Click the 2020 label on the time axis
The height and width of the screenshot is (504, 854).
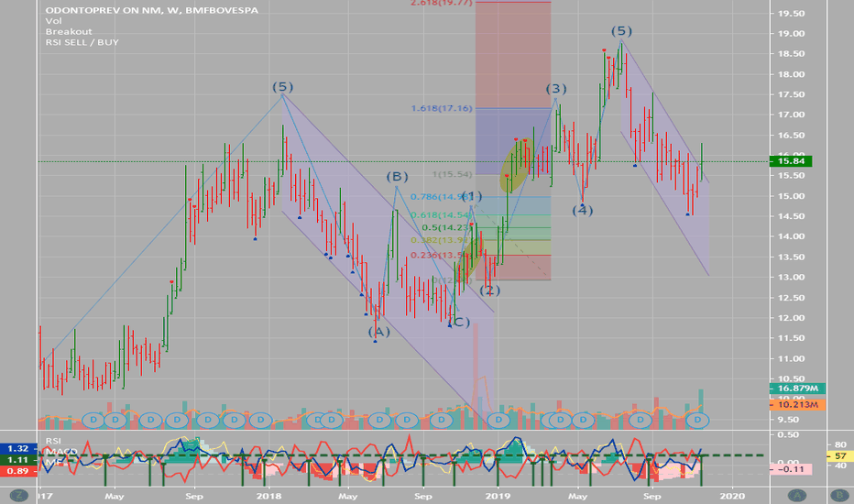732,496
